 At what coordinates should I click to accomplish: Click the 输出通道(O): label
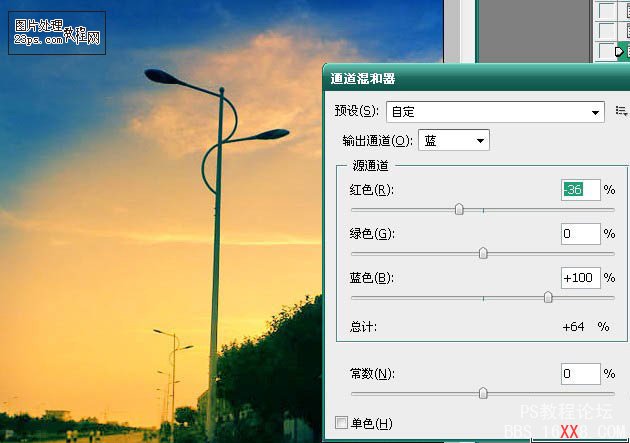click(377, 141)
